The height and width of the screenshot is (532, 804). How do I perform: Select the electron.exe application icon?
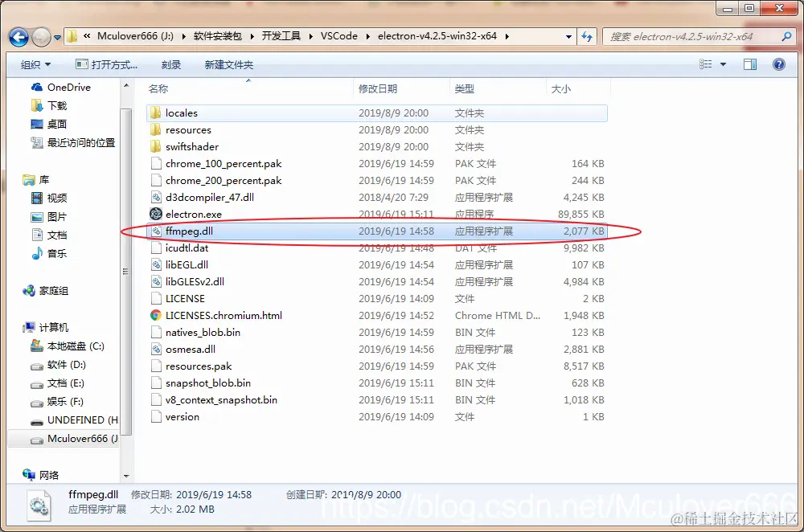pyautogui.click(x=156, y=214)
